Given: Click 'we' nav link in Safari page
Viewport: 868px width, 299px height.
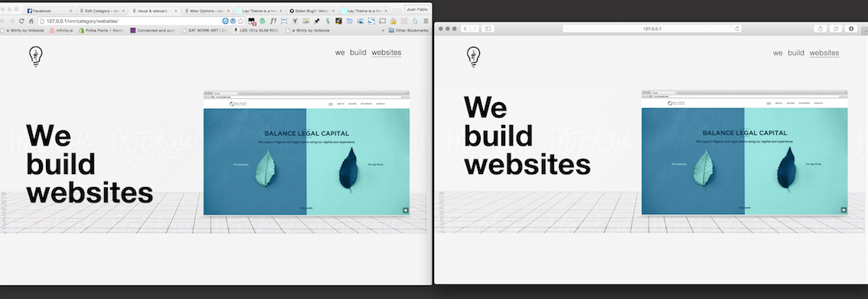Looking at the screenshot, I should [x=778, y=53].
